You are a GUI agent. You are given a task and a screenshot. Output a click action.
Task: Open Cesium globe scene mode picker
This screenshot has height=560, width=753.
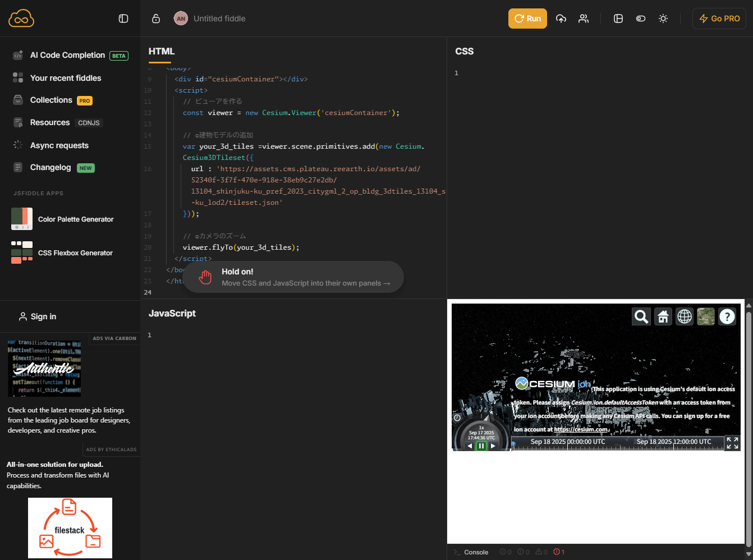click(685, 316)
